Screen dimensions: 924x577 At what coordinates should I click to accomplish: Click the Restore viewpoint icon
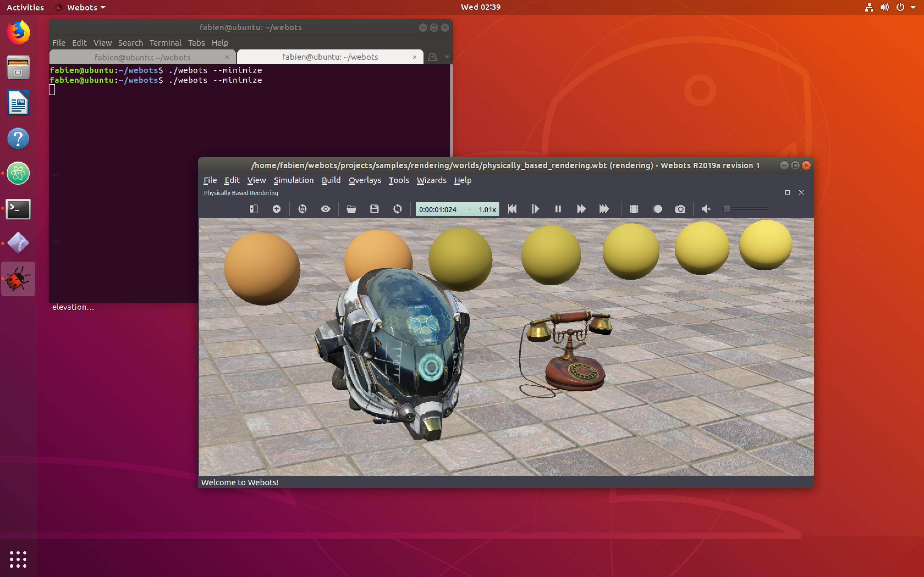(x=302, y=209)
